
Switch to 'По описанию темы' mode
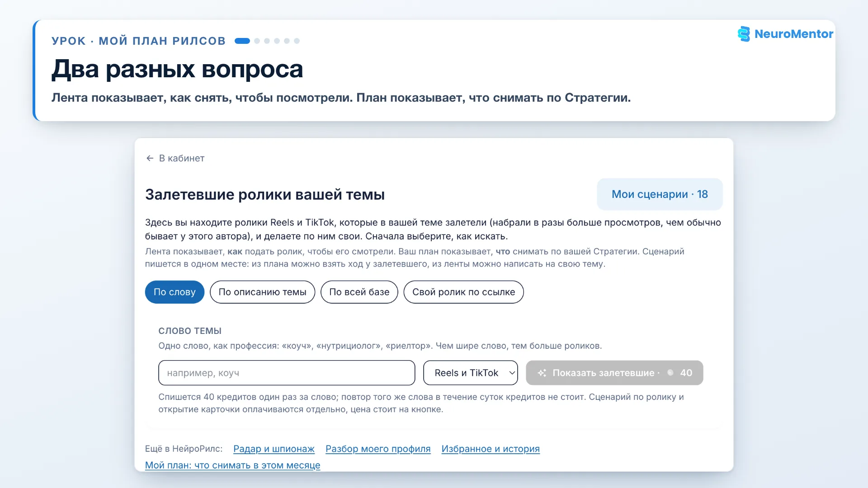coord(262,292)
